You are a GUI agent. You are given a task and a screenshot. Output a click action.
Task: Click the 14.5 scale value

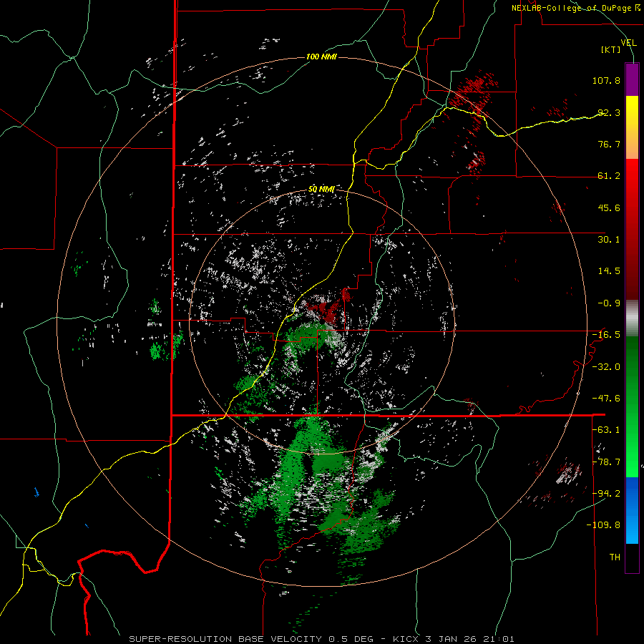(x=609, y=271)
